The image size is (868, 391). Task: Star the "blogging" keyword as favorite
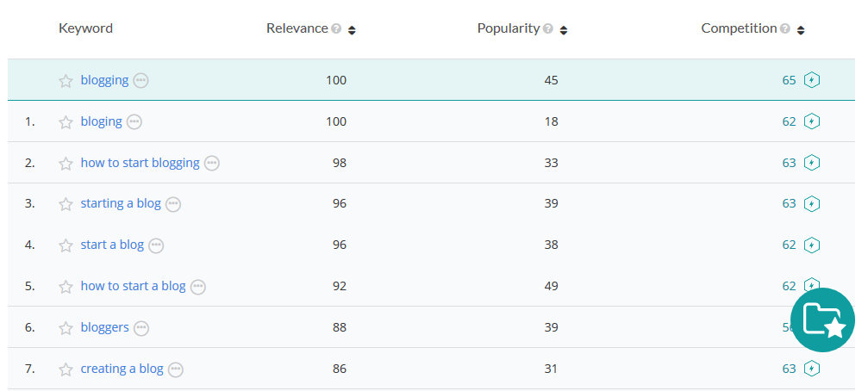pyautogui.click(x=66, y=81)
